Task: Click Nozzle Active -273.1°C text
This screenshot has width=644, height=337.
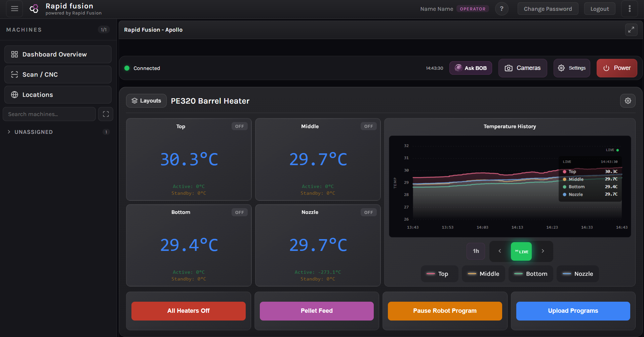Action: pyautogui.click(x=318, y=272)
